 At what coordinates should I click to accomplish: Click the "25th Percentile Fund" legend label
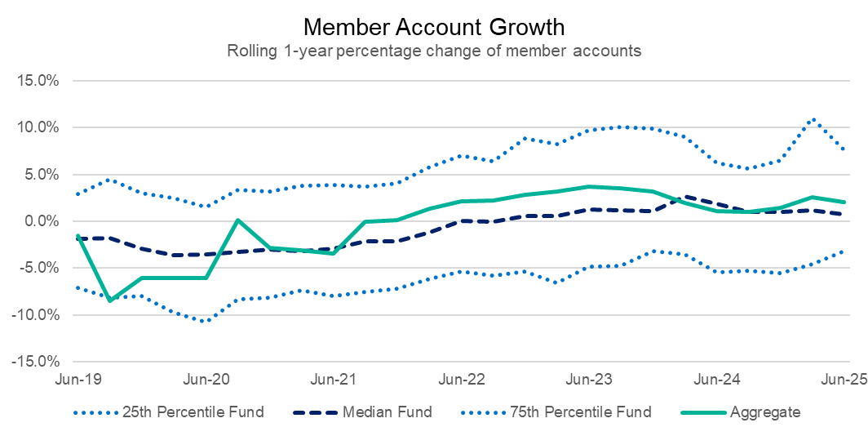[x=193, y=412]
